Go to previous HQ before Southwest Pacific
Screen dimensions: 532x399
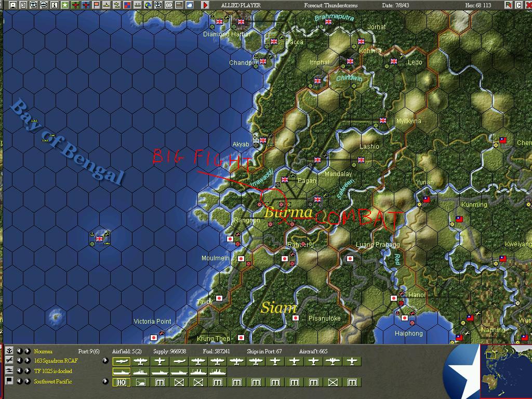(x=20, y=381)
